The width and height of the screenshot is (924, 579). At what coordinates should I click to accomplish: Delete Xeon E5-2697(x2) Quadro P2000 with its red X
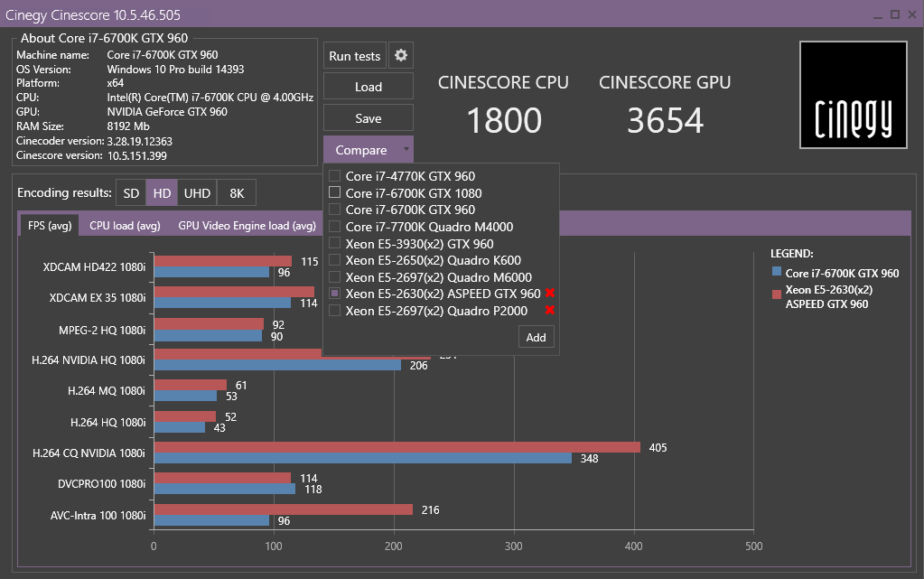(x=550, y=310)
